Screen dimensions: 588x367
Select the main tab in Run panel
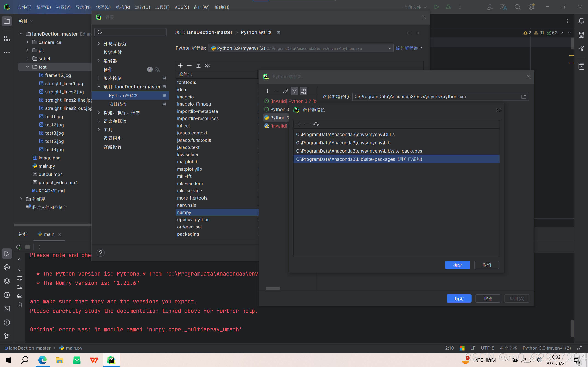[x=49, y=234]
